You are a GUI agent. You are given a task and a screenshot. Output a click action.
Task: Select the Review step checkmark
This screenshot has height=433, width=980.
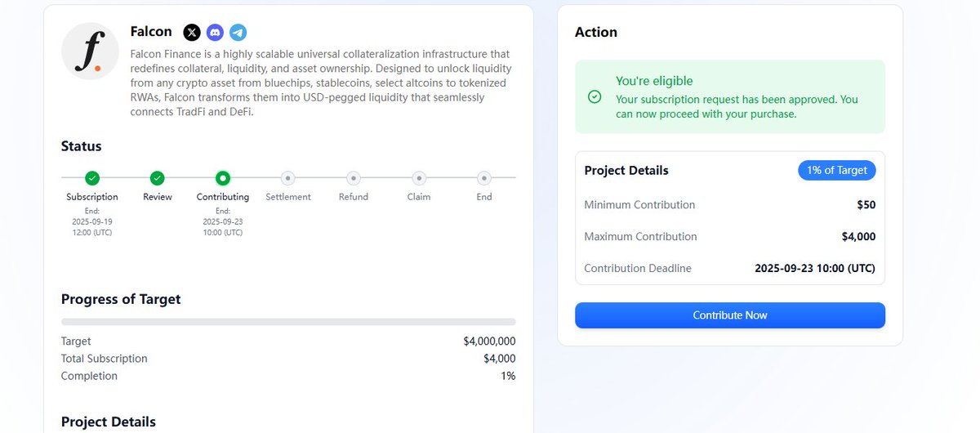point(158,177)
